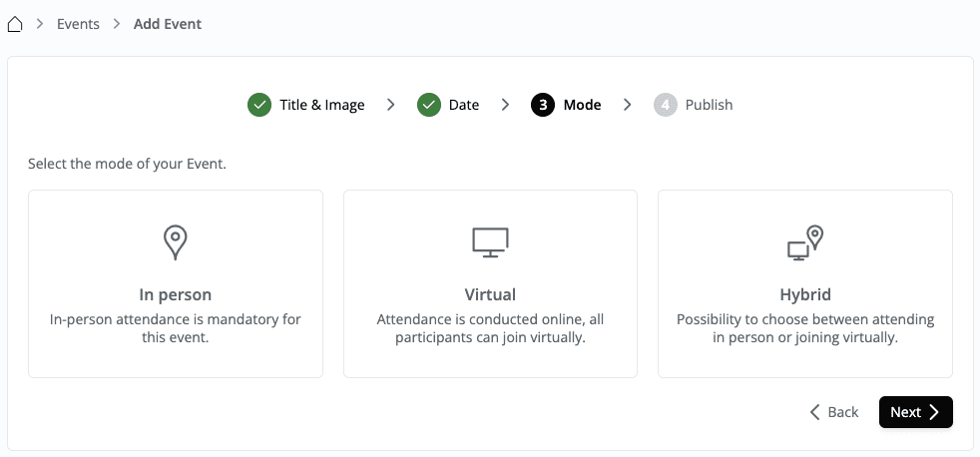
Task: Click the Add Event breadcrumb text
Action: pos(168,24)
